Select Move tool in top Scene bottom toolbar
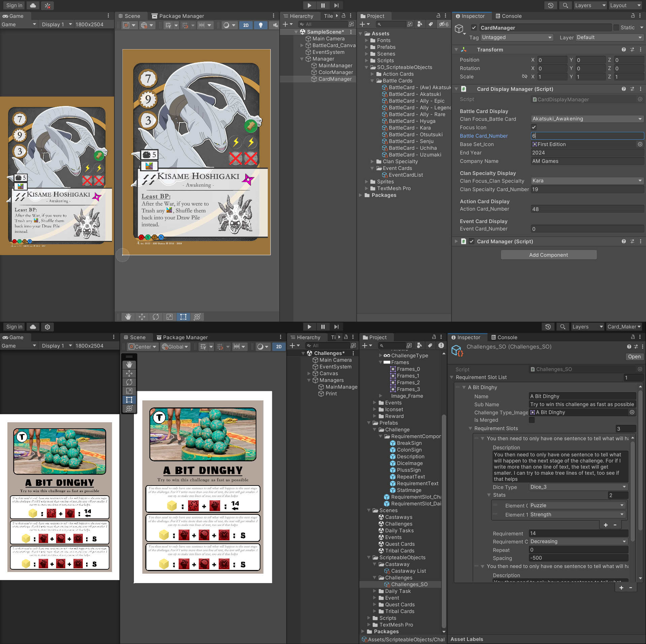 (142, 317)
